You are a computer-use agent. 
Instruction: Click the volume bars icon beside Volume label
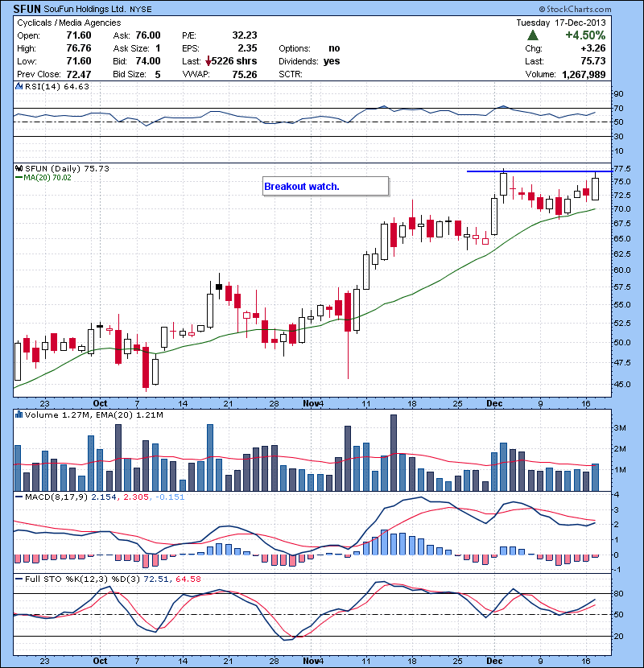pos(19,414)
